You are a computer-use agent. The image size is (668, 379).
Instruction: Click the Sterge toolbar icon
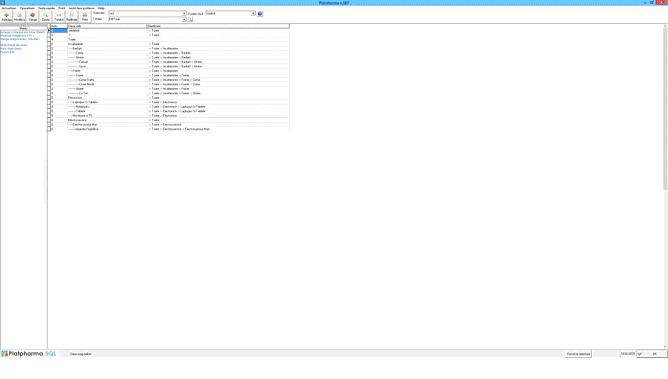pyautogui.click(x=32, y=17)
